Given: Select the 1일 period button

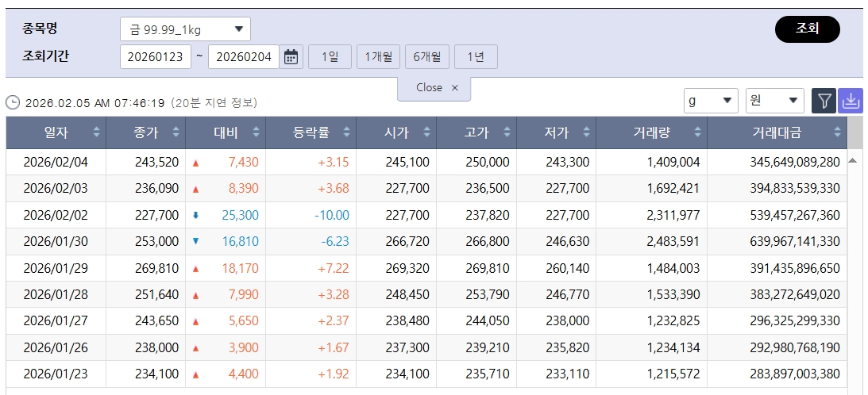Looking at the screenshot, I should point(330,57).
